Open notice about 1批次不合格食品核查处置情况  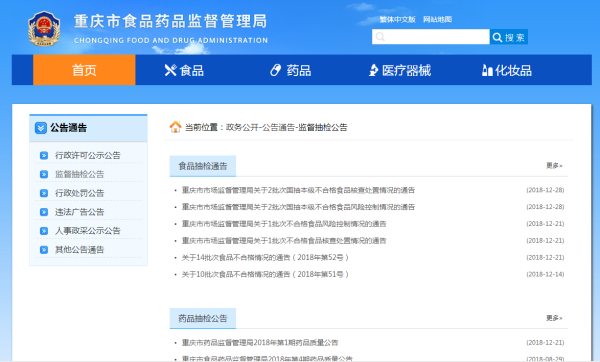click(284, 241)
